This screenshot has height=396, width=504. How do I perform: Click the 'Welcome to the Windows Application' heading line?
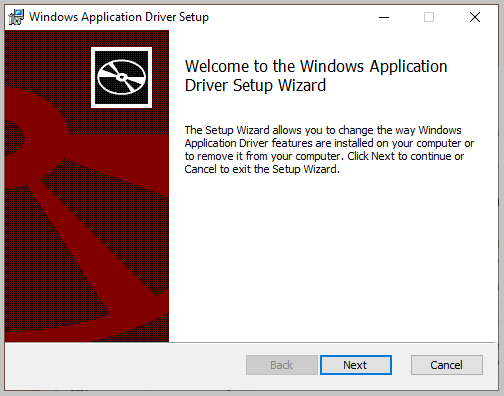pos(316,66)
